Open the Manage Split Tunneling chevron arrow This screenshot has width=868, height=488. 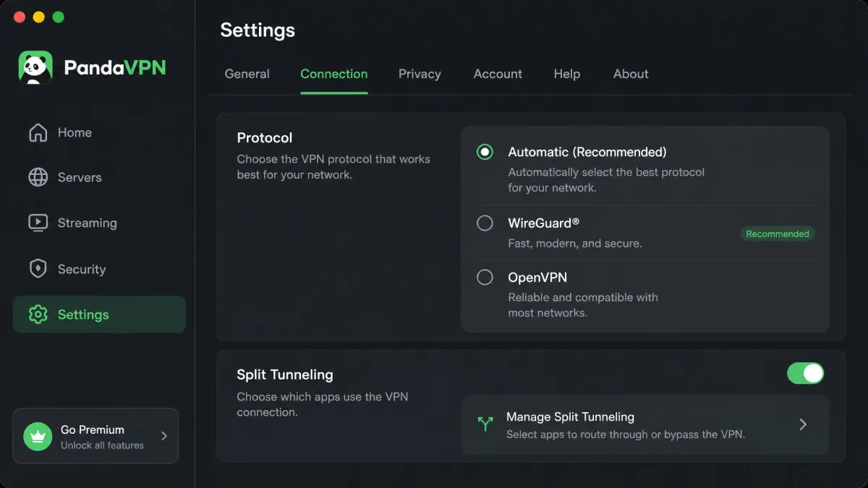803,424
